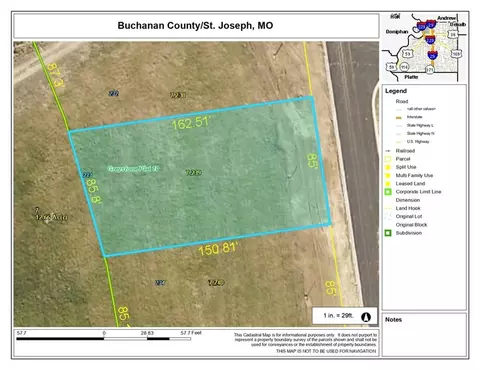
Task: Click the 'State Highway N' legend label
Action: tap(420, 133)
